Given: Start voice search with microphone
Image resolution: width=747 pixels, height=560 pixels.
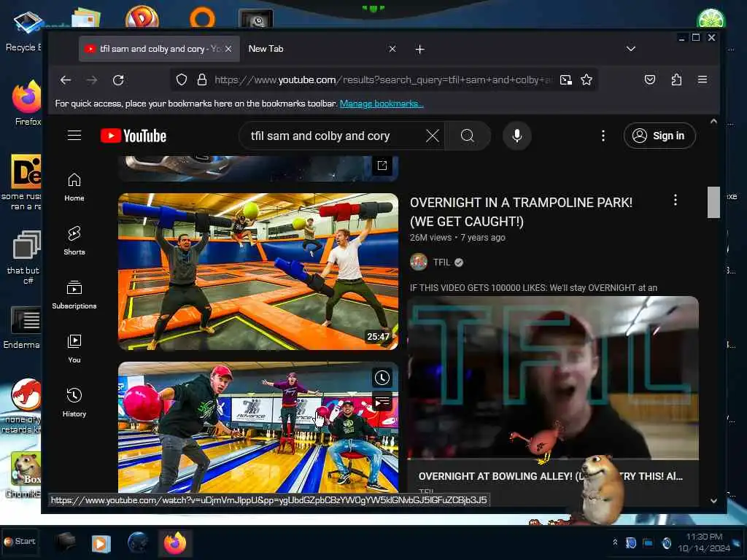Looking at the screenshot, I should (517, 136).
